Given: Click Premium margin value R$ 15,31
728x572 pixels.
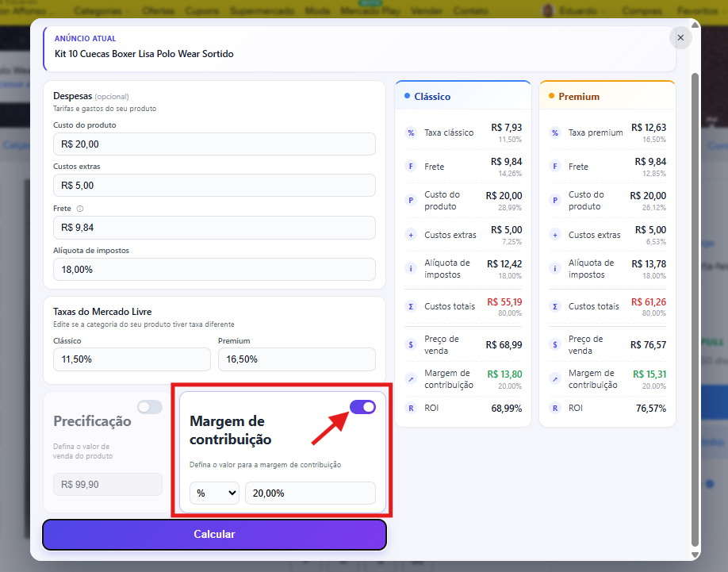Looking at the screenshot, I should click(649, 374).
